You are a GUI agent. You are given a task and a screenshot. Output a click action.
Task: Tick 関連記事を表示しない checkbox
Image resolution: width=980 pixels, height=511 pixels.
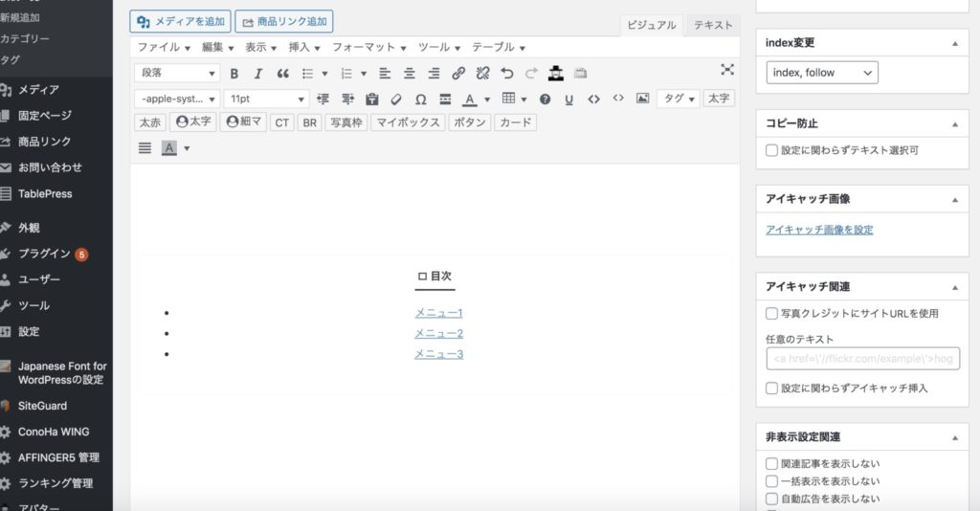coord(772,464)
